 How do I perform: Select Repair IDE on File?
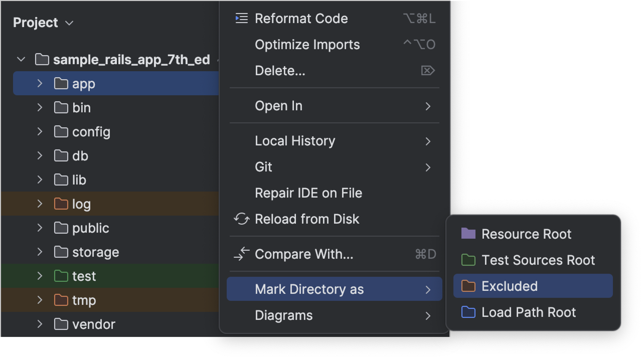pos(308,193)
